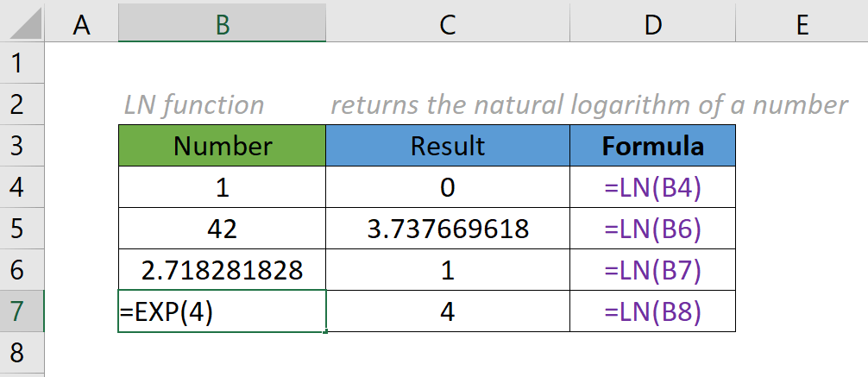
Task: Select row 3 header
Action: click(x=21, y=145)
